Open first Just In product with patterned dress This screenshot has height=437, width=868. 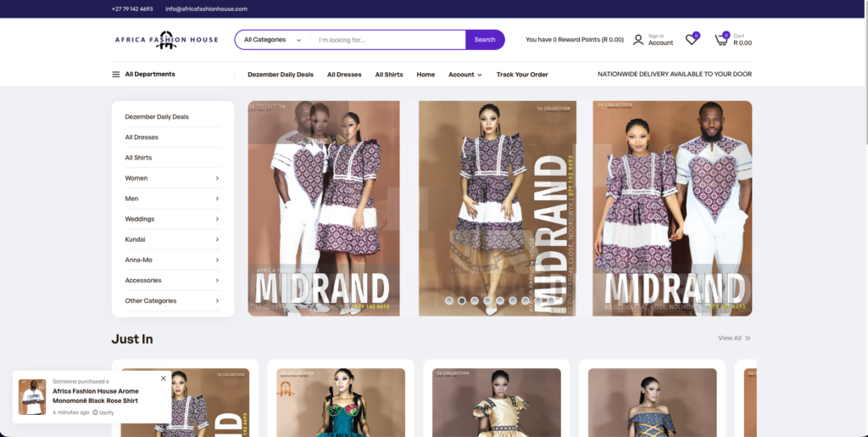point(185,402)
